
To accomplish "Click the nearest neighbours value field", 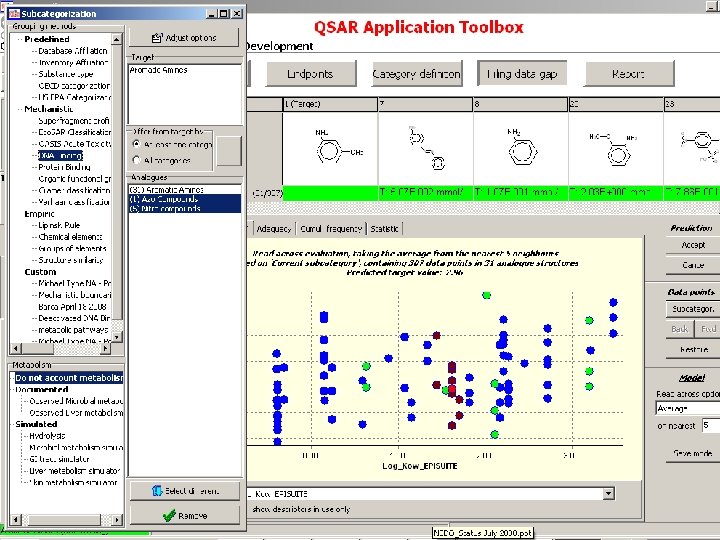I will pos(711,425).
